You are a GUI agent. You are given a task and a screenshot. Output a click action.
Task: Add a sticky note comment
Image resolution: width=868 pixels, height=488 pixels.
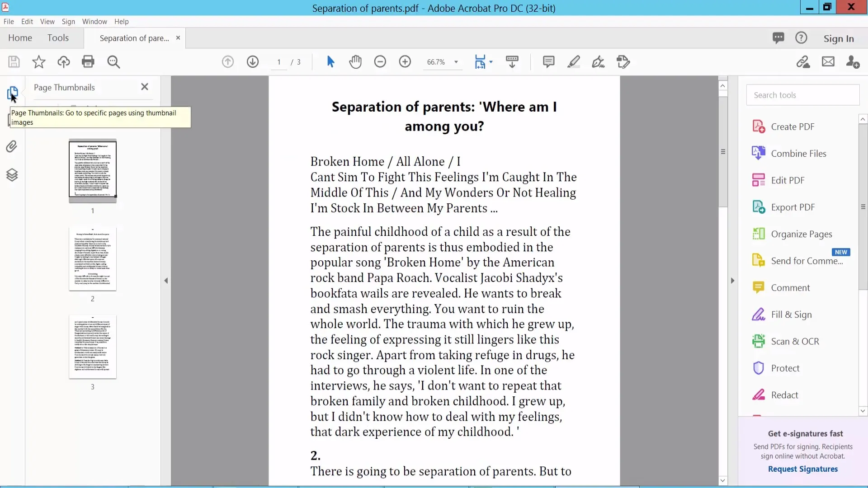pyautogui.click(x=549, y=62)
